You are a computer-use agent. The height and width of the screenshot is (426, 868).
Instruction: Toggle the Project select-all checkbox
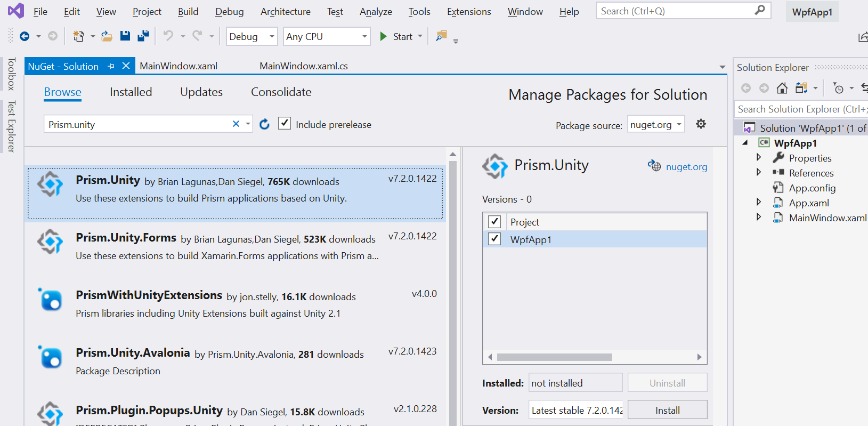point(494,221)
